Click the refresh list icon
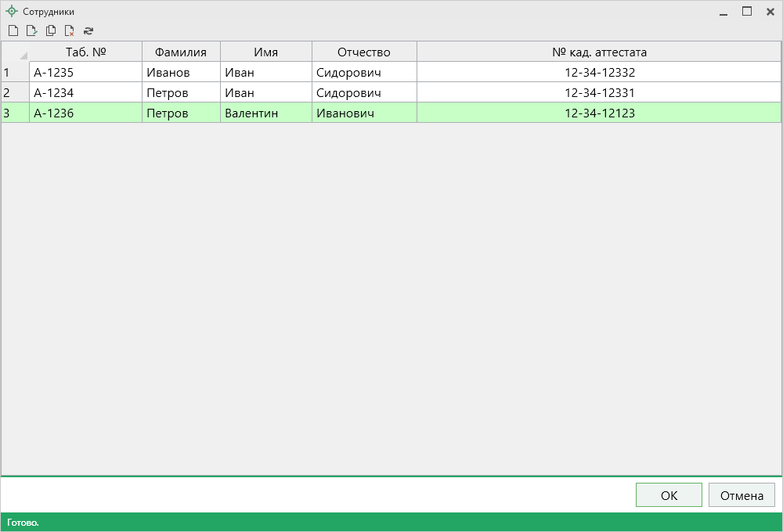Image resolution: width=783 pixels, height=532 pixels. coord(88,31)
